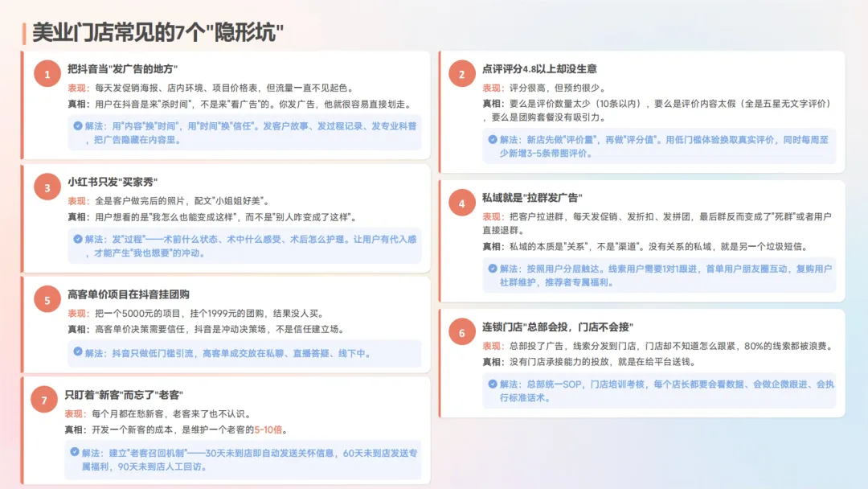
Task: Click the circled 3 badge on the 小红书 card
Action: pos(46,187)
